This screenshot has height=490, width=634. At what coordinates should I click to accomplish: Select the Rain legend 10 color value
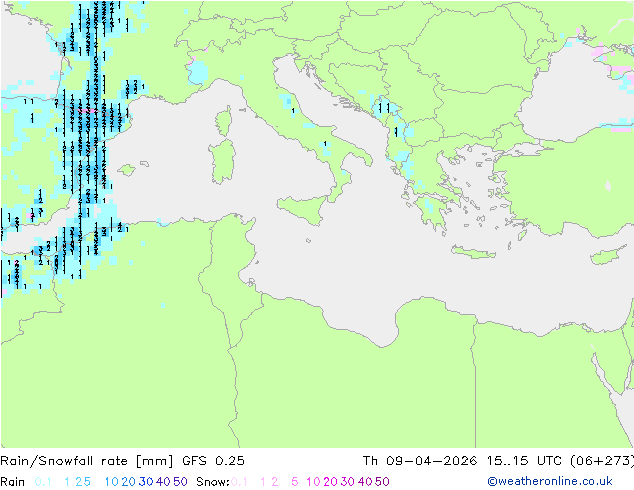(111, 482)
